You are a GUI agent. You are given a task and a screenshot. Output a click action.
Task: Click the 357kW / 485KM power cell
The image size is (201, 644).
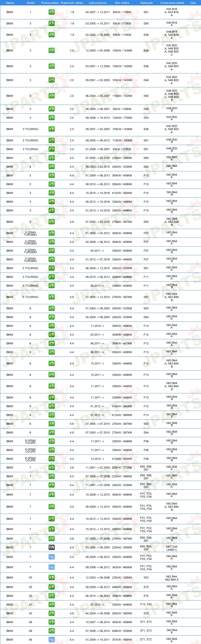(x=122, y=640)
